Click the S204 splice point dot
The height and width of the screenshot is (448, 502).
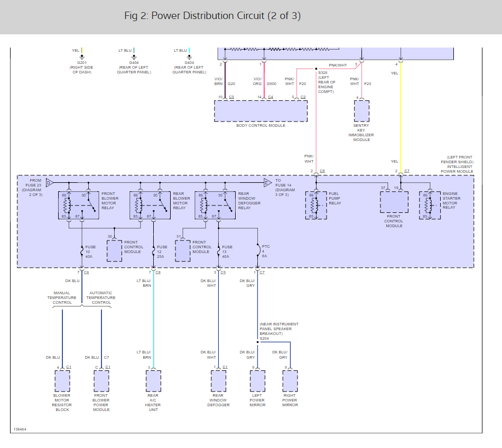(x=258, y=342)
